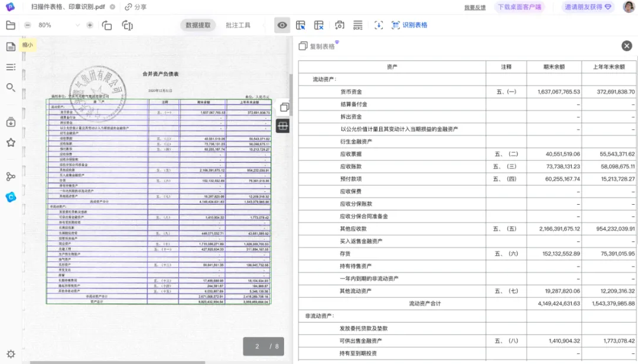Click the page number input field
Image resolution: width=638 pixels, height=364 pixels.
(x=257, y=346)
